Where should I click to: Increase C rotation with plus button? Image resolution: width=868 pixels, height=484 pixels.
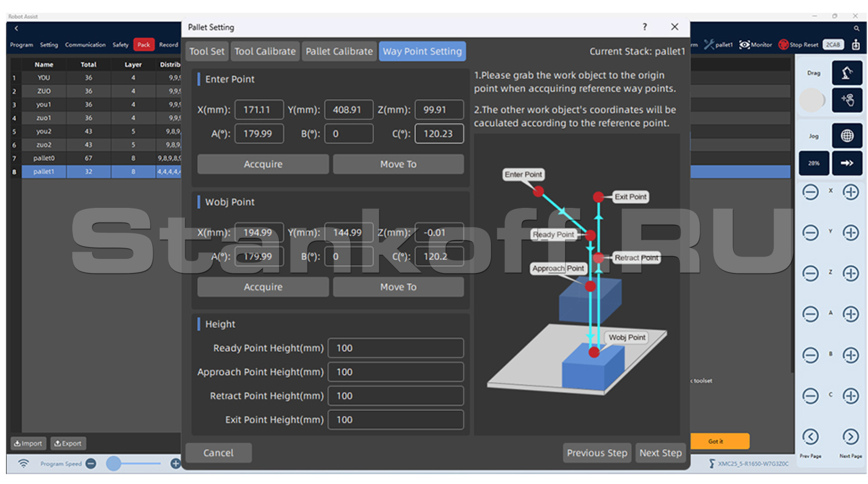(850, 396)
